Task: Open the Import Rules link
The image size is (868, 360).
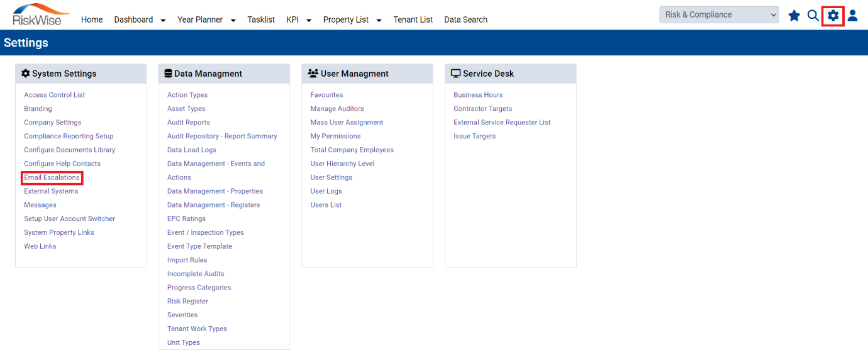Action: pos(187,261)
